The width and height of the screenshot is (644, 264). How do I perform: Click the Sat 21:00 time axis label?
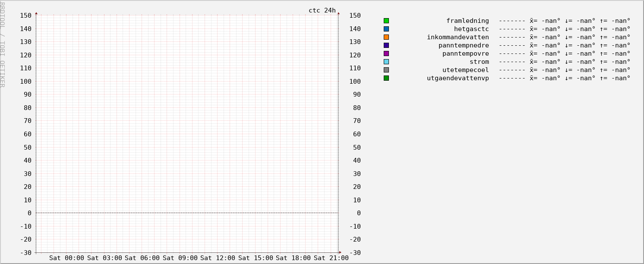(x=331, y=258)
